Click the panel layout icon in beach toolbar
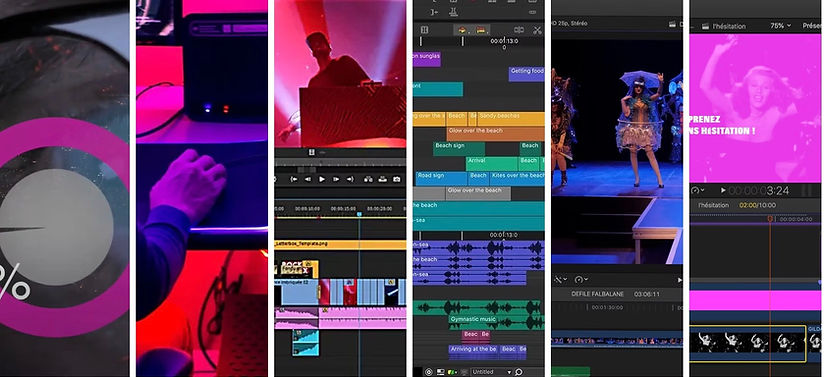This screenshot has height=377, width=824. (424, 30)
